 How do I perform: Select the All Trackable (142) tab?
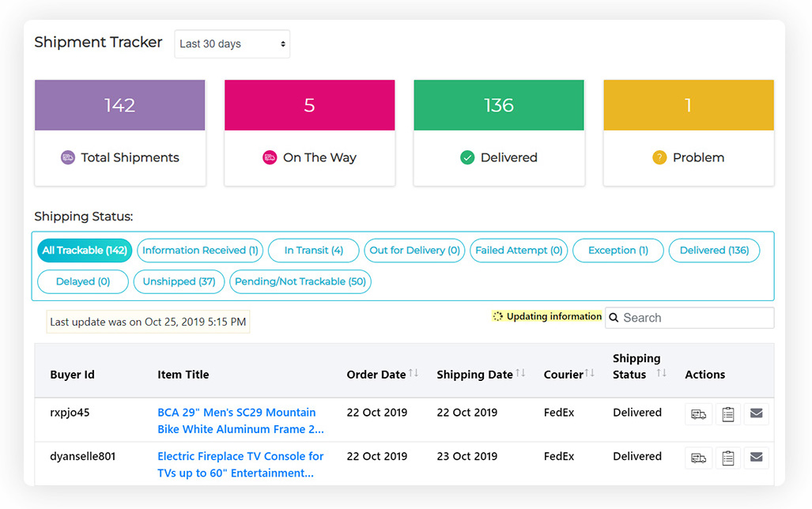(x=84, y=250)
